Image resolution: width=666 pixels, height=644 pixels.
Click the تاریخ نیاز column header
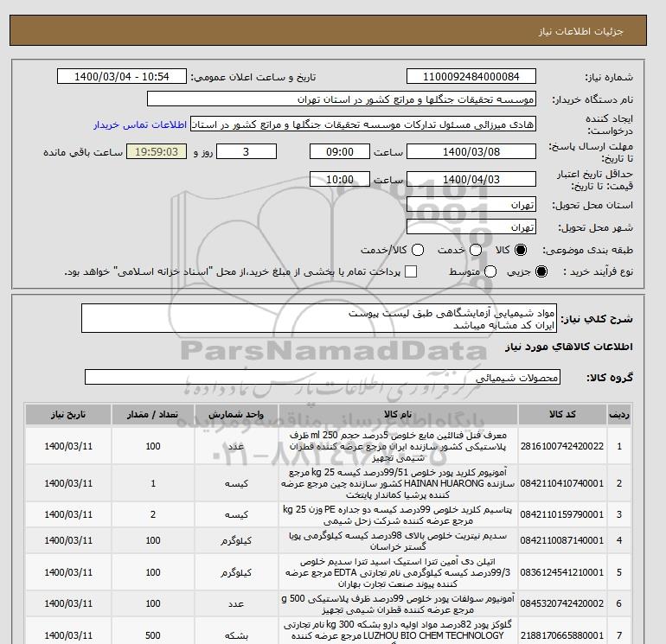(x=68, y=414)
